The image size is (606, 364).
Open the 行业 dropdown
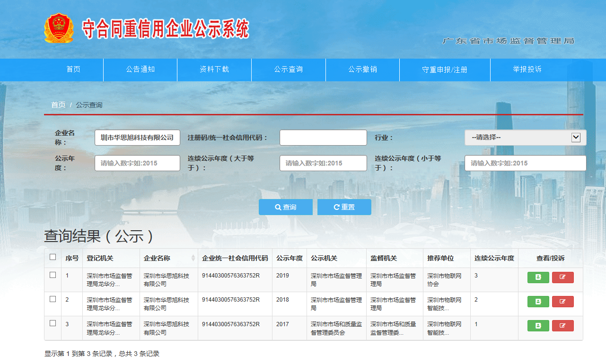pos(525,138)
